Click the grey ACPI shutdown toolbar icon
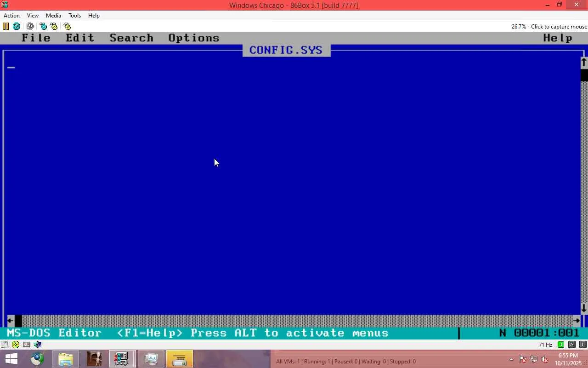Image resolution: width=588 pixels, height=368 pixels. (30, 26)
